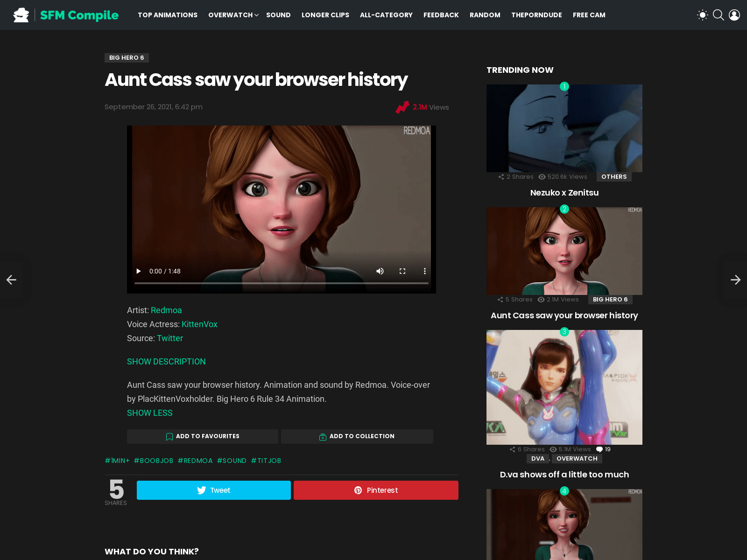Open the 19 comments icon on D.va post
The height and width of the screenshot is (560, 747).
click(x=604, y=449)
